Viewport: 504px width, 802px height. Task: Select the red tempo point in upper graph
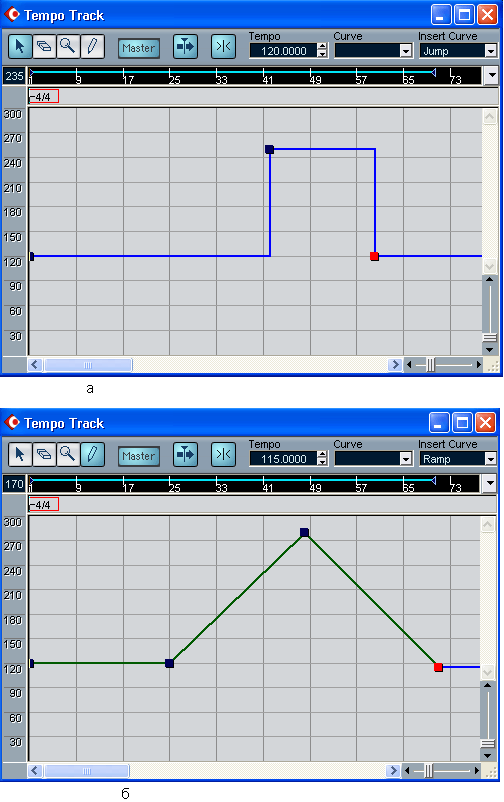pos(375,256)
